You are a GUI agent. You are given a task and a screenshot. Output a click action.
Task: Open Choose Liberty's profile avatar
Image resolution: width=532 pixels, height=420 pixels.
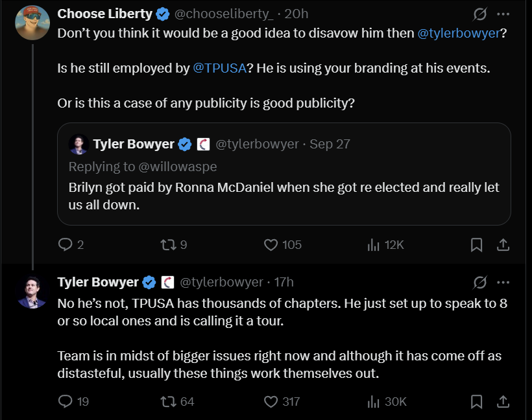(x=32, y=22)
